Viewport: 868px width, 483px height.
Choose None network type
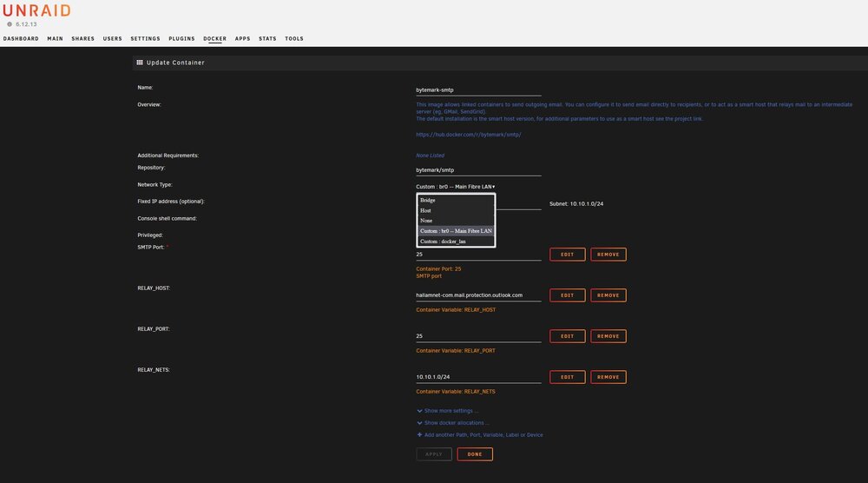(456, 221)
